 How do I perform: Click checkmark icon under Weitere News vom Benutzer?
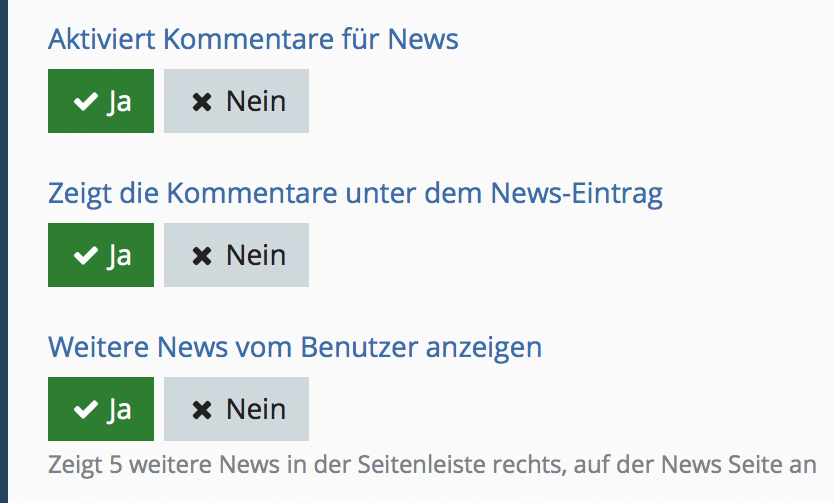(x=86, y=410)
